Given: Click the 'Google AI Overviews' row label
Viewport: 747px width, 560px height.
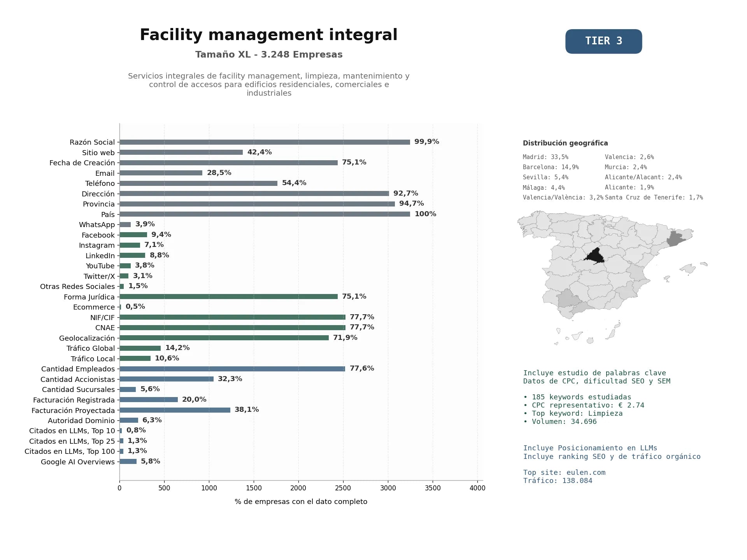Looking at the screenshot, I should tap(78, 462).
